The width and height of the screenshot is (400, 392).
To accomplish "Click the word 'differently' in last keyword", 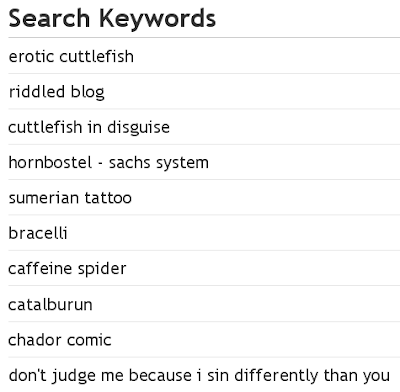I will point(276,375).
